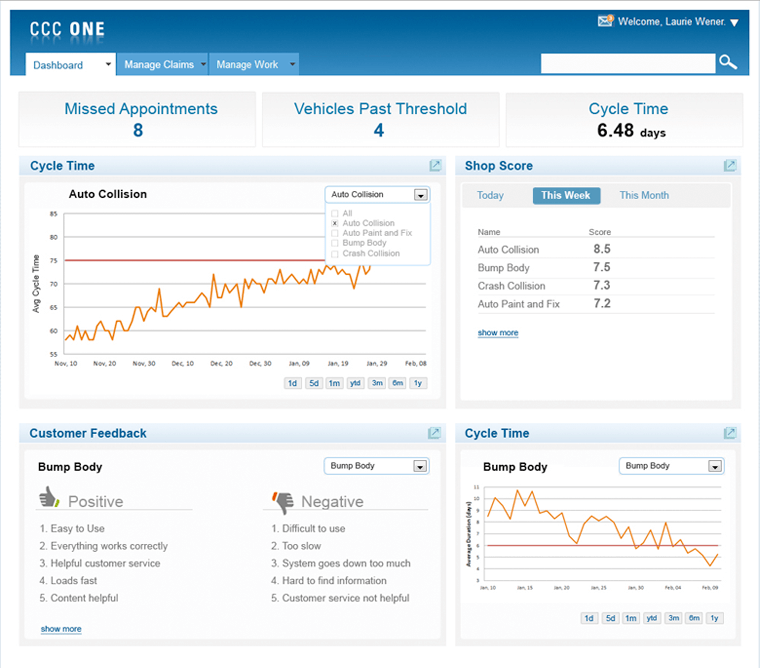Click the Score column header
This screenshot has width=760, height=668.
tap(600, 232)
